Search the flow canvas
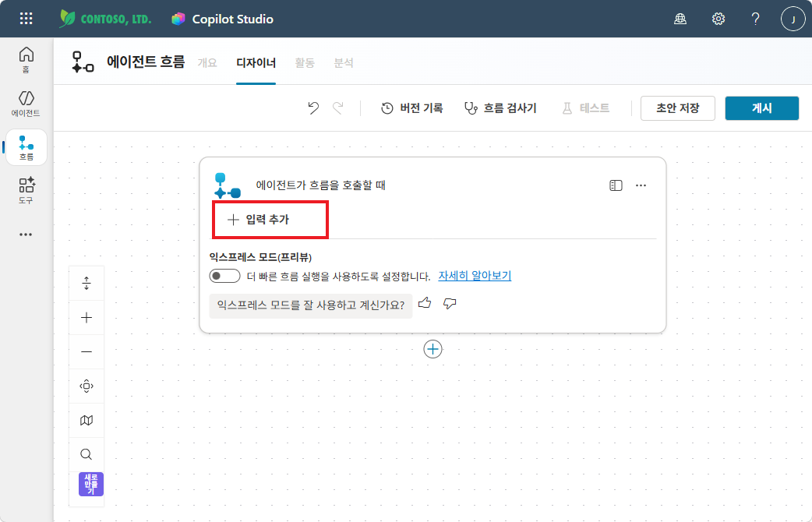 coord(86,454)
